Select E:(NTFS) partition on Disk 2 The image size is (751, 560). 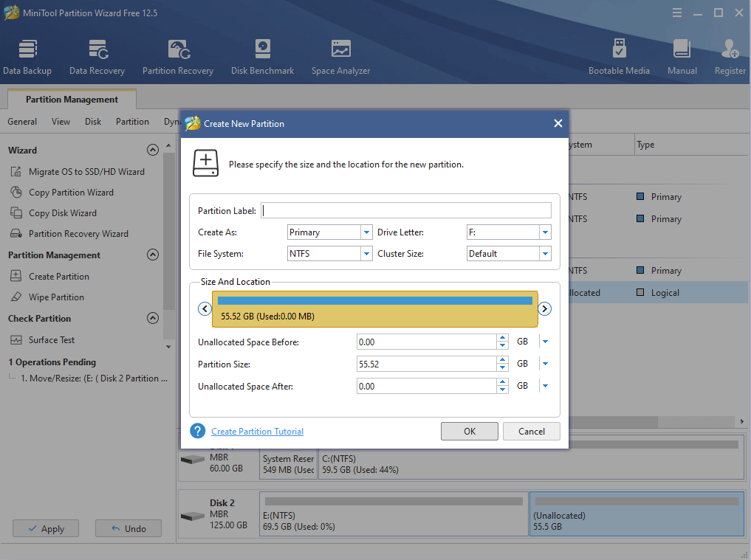click(394, 514)
